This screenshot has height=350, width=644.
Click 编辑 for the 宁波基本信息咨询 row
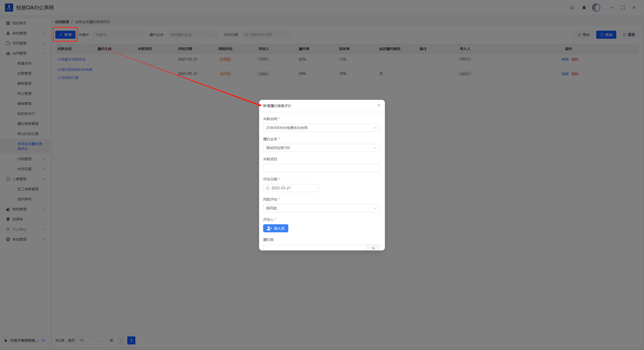click(x=565, y=59)
